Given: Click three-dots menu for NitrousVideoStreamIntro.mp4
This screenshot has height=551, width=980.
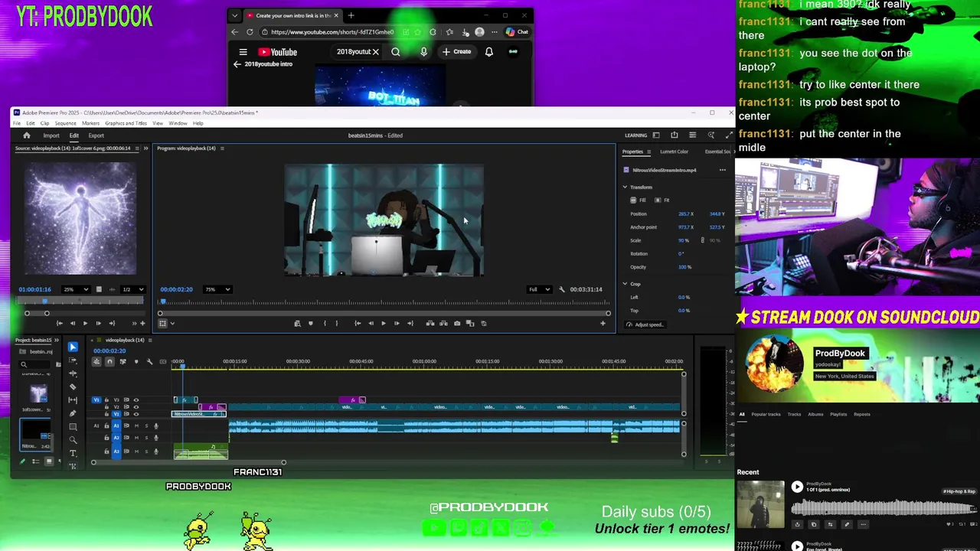Looking at the screenshot, I should coord(722,170).
